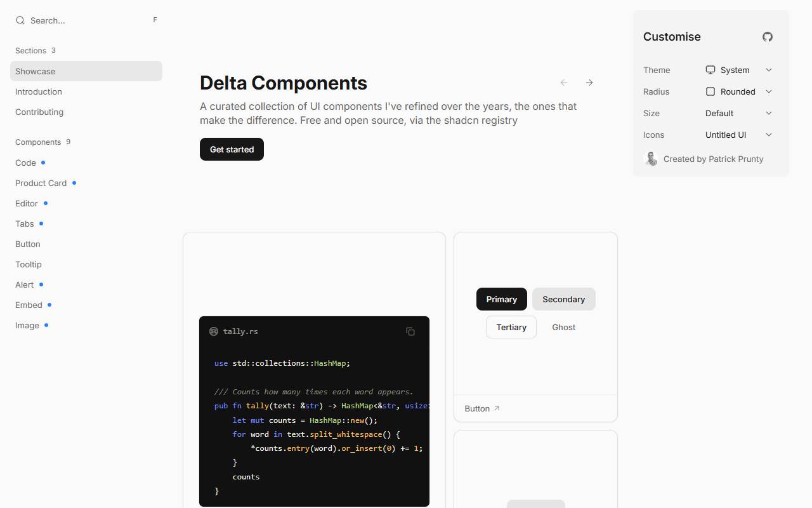This screenshot has width=812, height=508.
Task: Navigate to the Code component
Action: click(86, 163)
